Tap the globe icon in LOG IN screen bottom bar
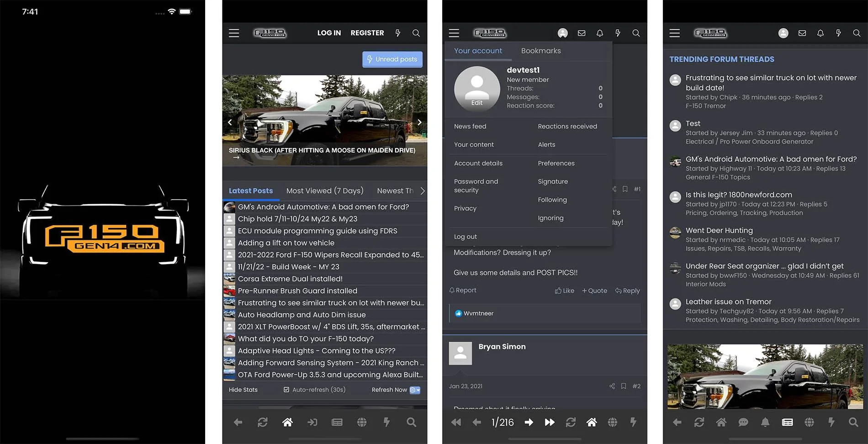Screen dimensions: 868x444 click(x=362, y=423)
